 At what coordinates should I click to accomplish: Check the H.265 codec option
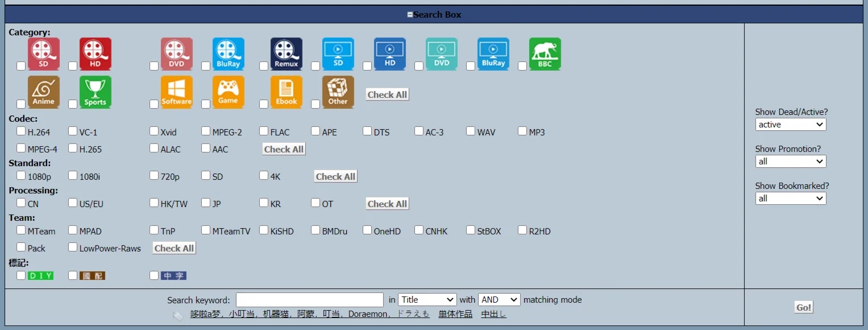click(x=73, y=148)
